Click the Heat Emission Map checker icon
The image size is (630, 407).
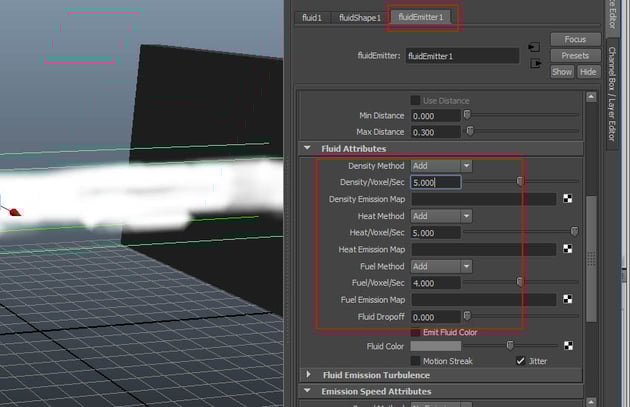(568, 249)
